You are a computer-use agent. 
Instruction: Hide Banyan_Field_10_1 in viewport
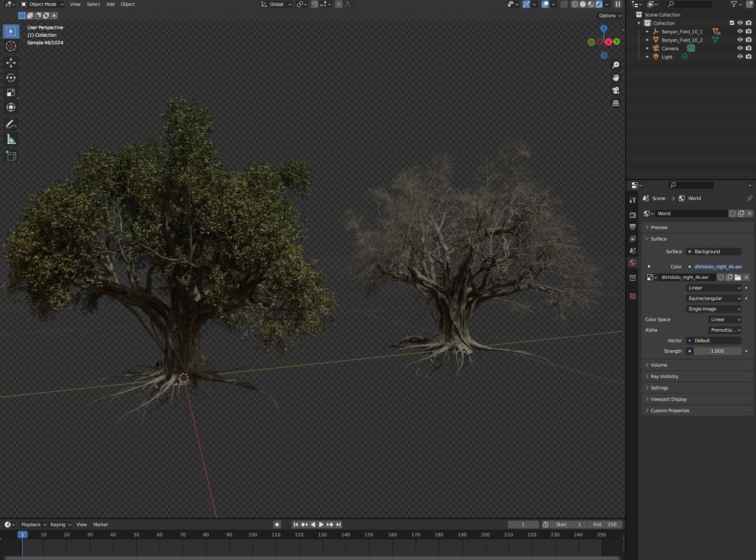point(740,31)
